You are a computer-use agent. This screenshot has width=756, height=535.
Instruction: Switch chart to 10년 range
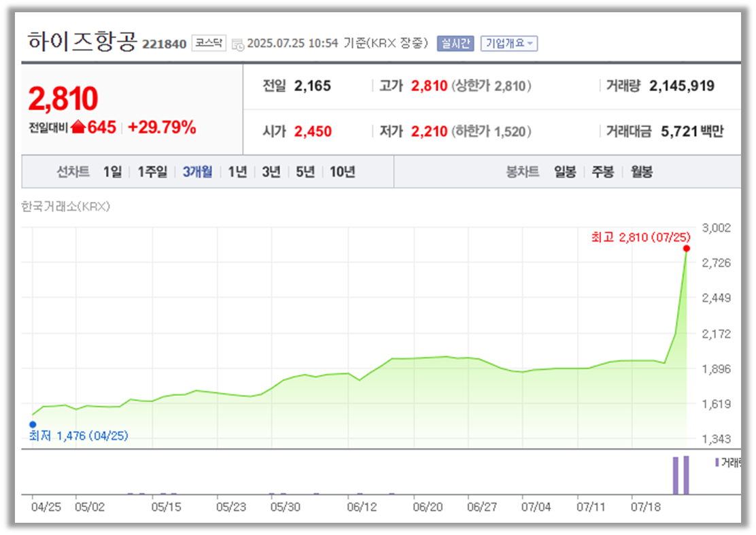coord(343,171)
